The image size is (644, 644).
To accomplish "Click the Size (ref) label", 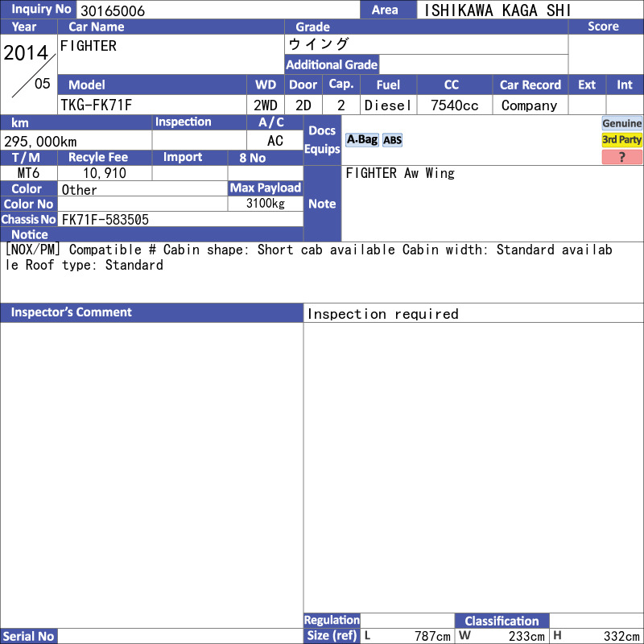I will pyautogui.click(x=332, y=636).
